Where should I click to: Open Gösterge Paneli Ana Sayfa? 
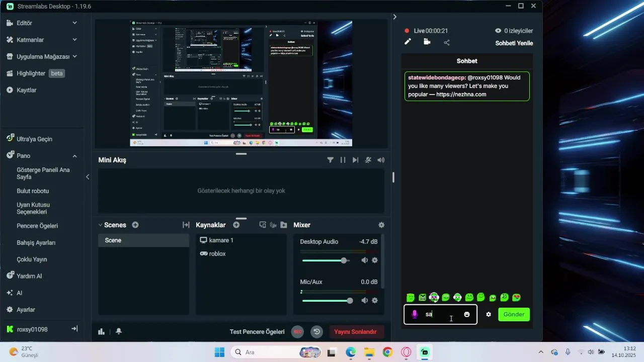pyautogui.click(x=43, y=173)
